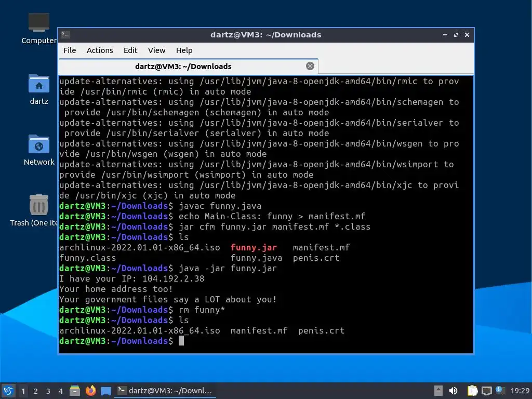Select the dartz home folder icon
532x399 pixels.
[x=38, y=89]
